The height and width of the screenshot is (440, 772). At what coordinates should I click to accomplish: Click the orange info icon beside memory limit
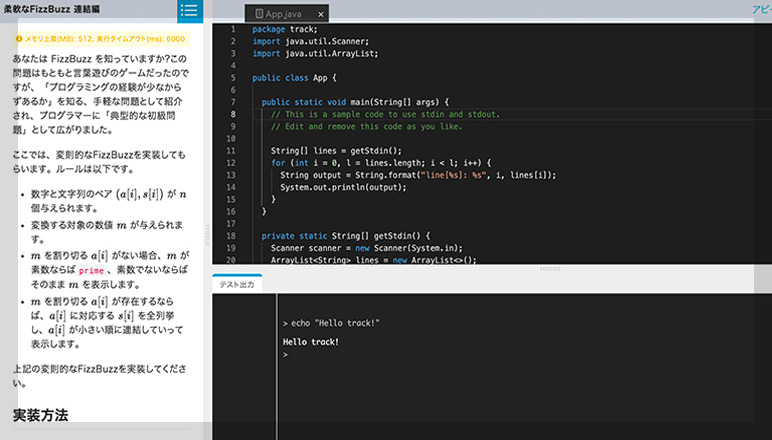coord(19,38)
